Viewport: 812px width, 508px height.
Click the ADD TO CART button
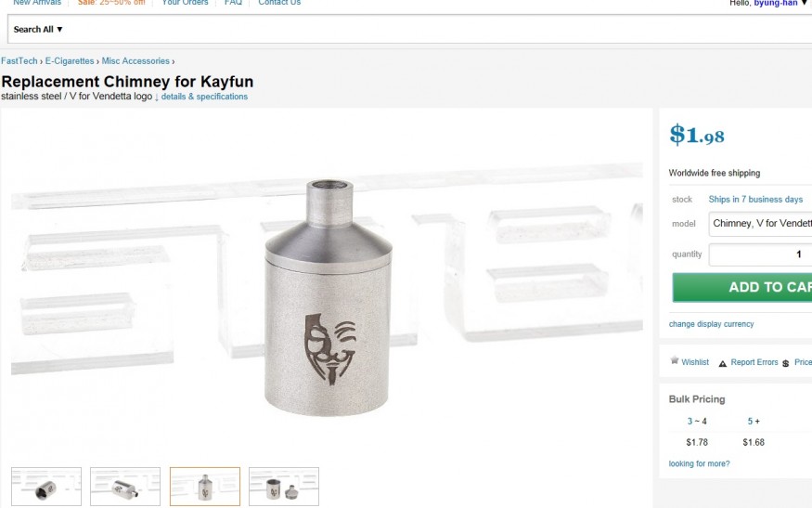pyautogui.click(x=742, y=287)
